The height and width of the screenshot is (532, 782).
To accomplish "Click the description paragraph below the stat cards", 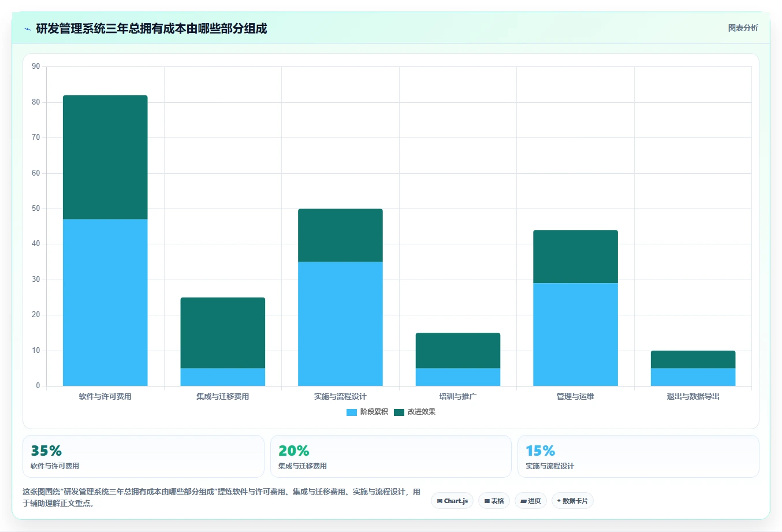I will [x=222, y=497].
